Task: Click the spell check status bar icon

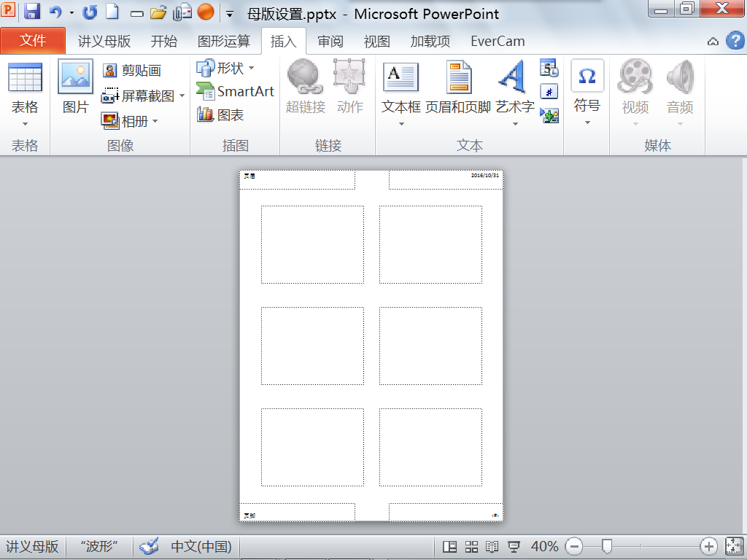Action: [x=149, y=547]
